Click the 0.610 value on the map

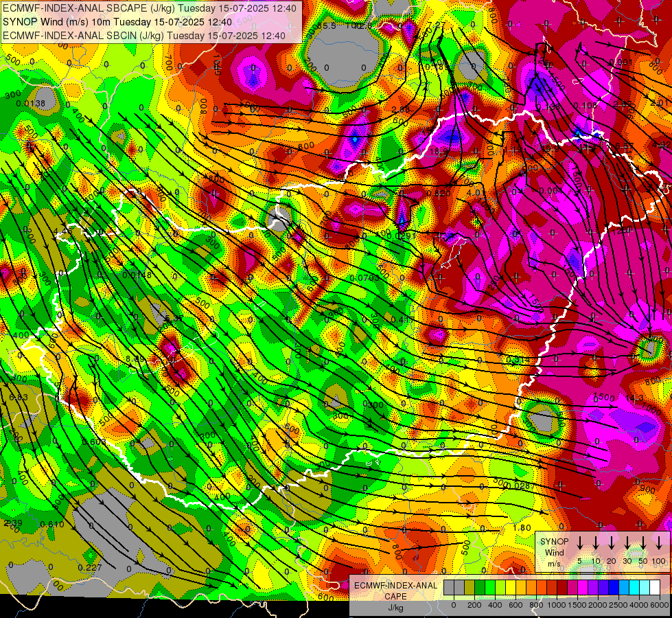click(x=52, y=524)
